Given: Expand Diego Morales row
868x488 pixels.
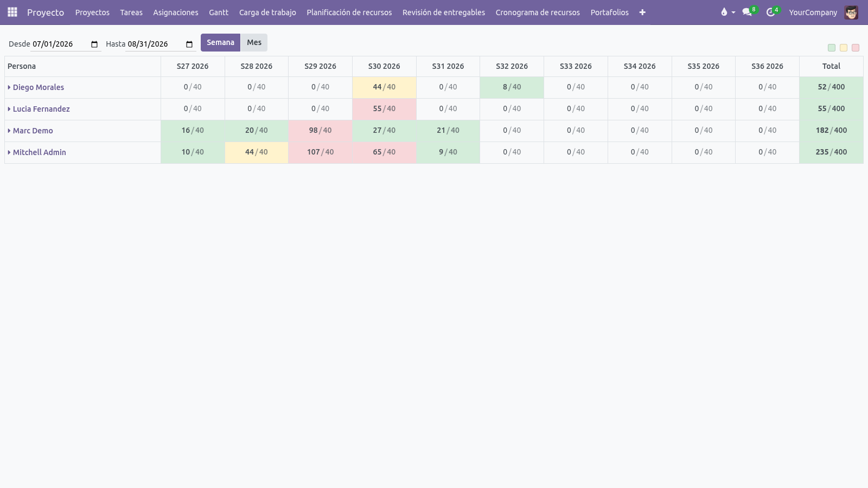Looking at the screenshot, I should [x=9, y=87].
